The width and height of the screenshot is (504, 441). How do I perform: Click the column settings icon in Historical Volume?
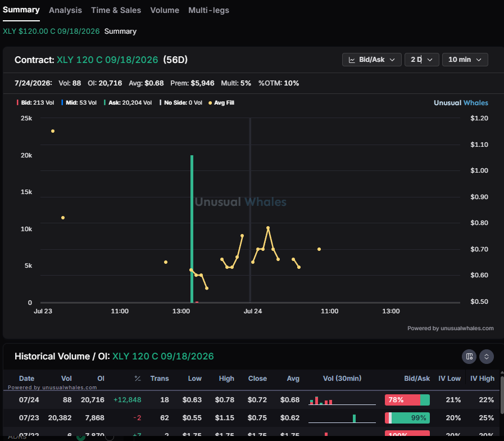[469, 357]
